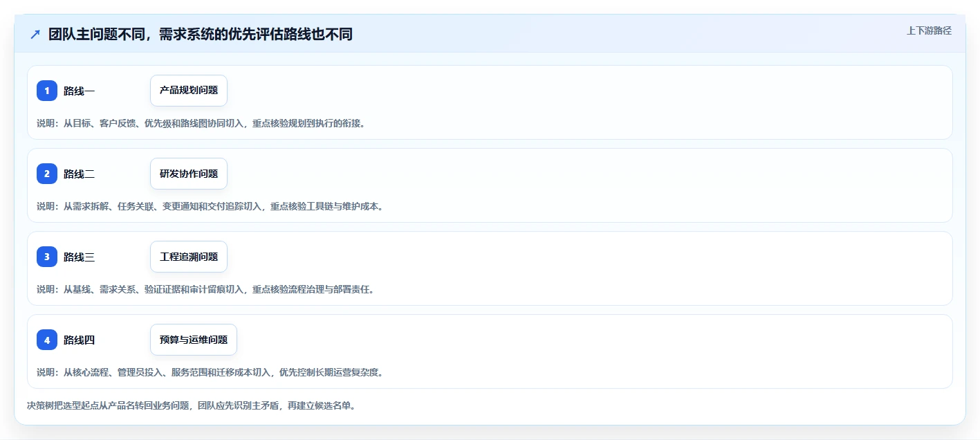Viewport: 980px width, 440px height.
Task: Click the number 2 badge for 路线二
Action: click(47, 174)
